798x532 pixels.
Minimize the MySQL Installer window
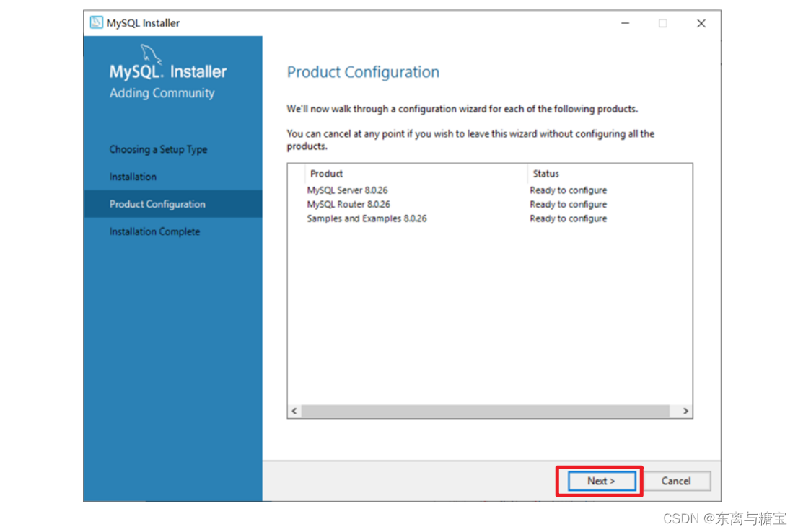click(625, 23)
